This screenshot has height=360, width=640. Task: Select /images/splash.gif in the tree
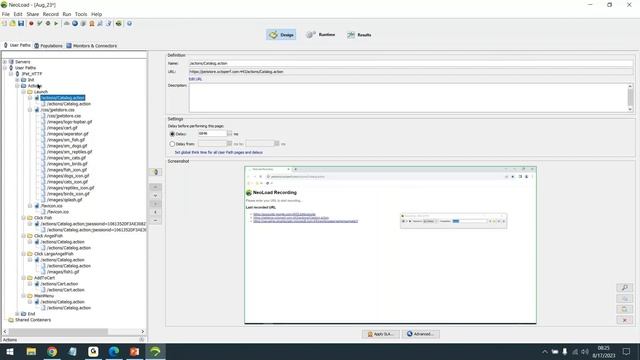click(64, 200)
